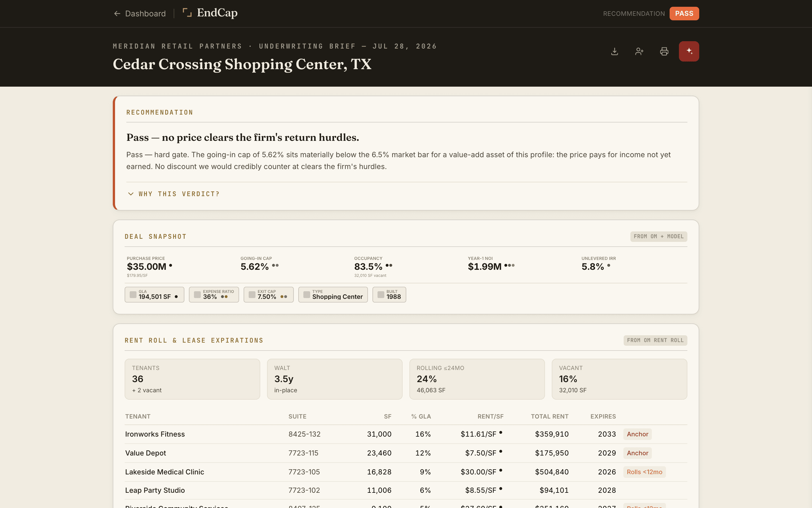Click the Deal Snapshot section heading
Screen dimensions: 812x508
(156, 237)
